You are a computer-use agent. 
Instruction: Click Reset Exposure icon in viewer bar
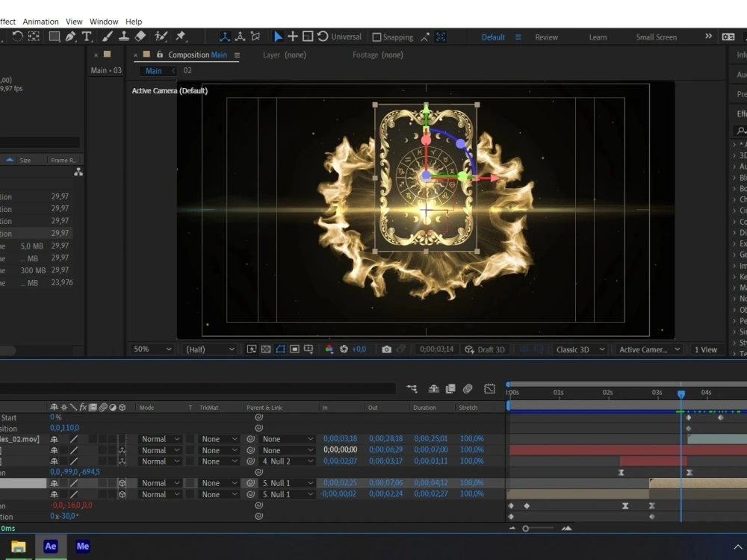(344, 349)
